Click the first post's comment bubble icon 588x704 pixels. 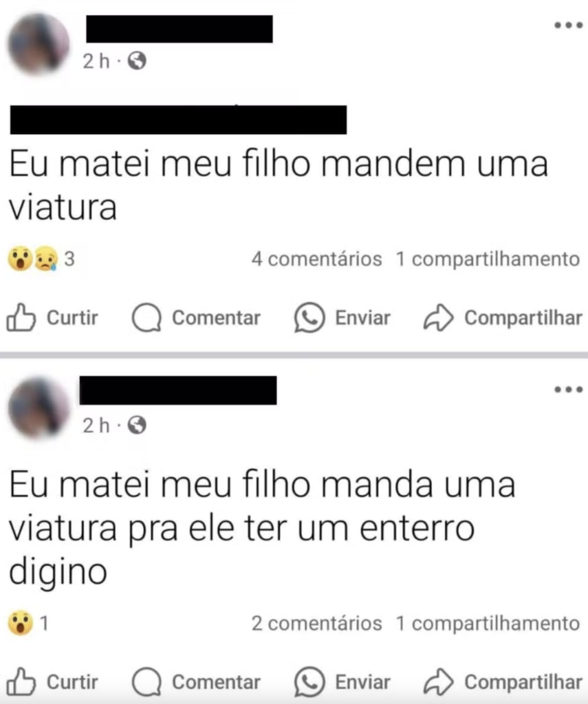coord(146,318)
